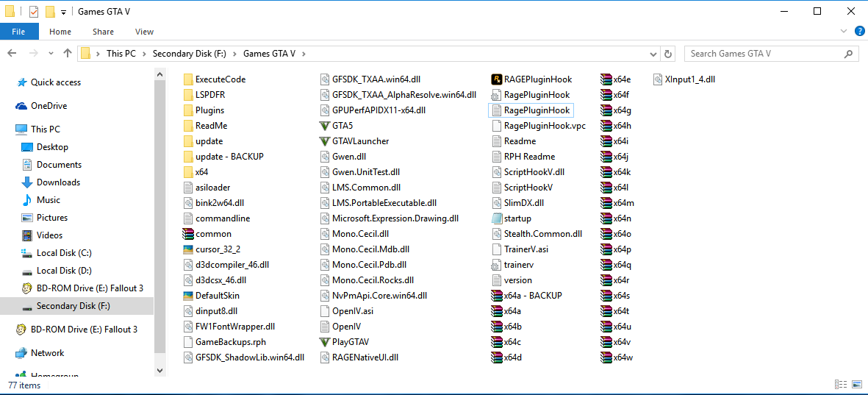Screen dimensions: 868x395
Task: Expand the ribbon with the chevron
Action: point(844,32)
